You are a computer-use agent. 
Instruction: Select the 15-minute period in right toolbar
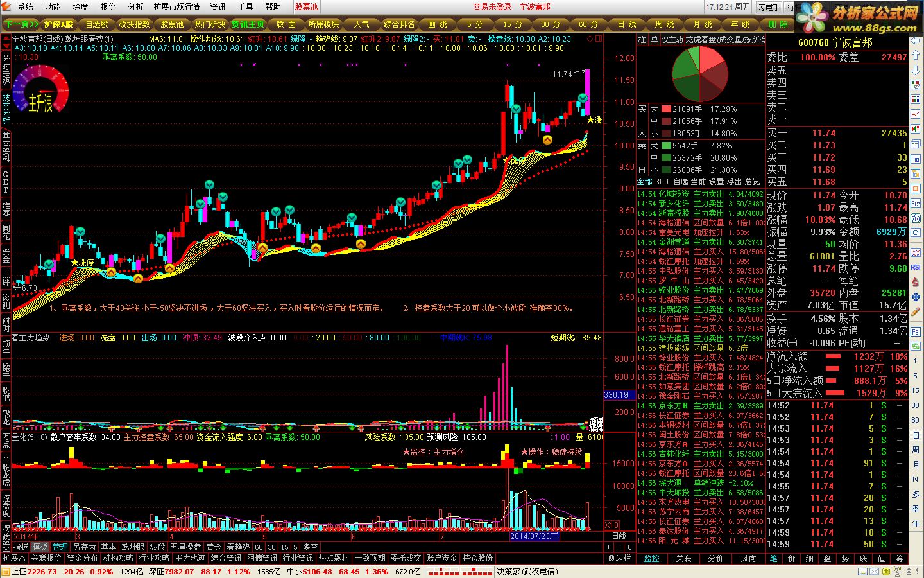916,390
